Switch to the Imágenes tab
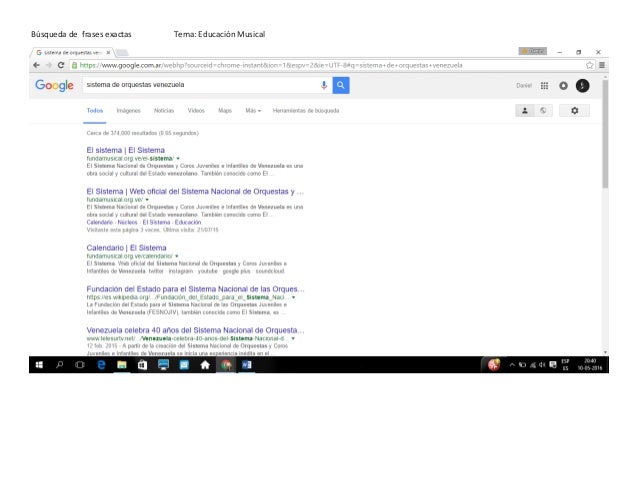The width and height of the screenshot is (638, 493). pyautogui.click(x=129, y=111)
